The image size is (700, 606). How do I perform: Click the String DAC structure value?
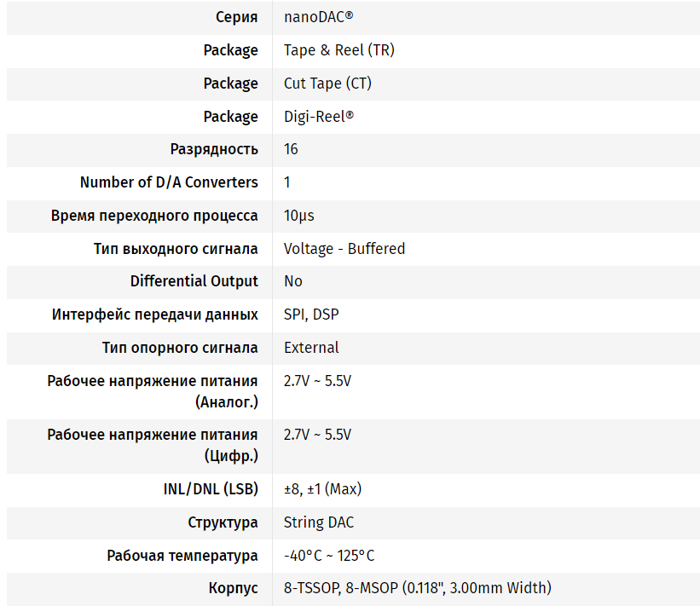click(x=318, y=522)
